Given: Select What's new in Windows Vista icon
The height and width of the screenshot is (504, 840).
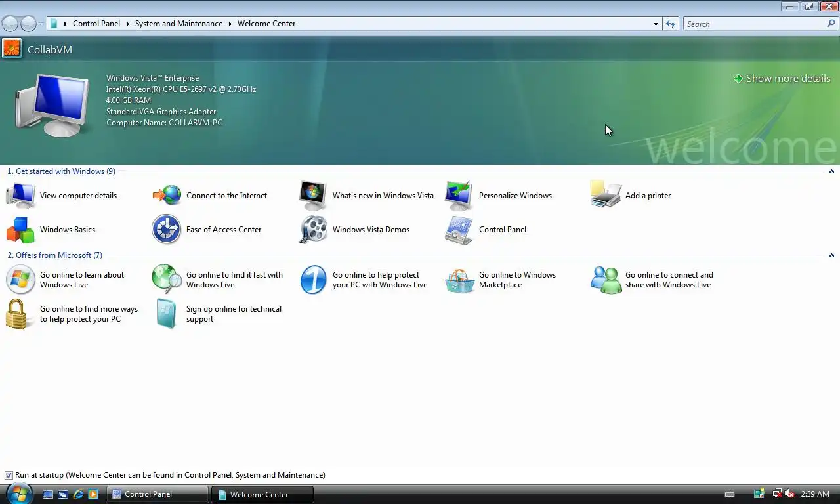Looking at the screenshot, I should (x=313, y=196).
